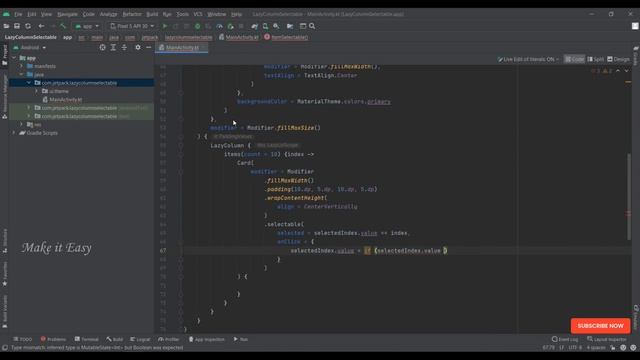
Task: Expand the res folder
Action: point(22,124)
